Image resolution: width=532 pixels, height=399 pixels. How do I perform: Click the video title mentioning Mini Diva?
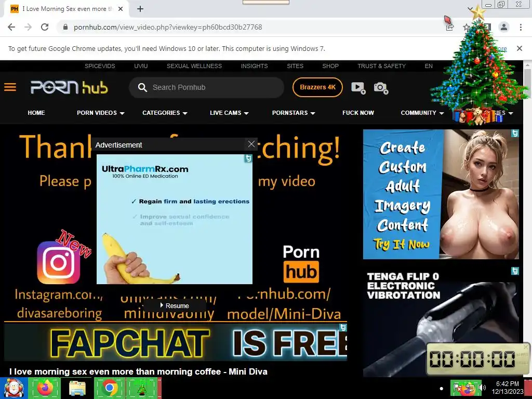pos(138,371)
